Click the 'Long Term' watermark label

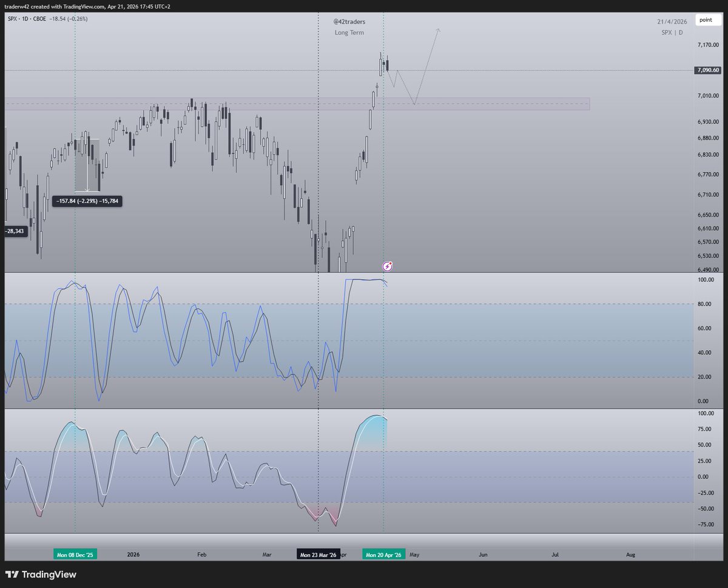click(349, 33)
